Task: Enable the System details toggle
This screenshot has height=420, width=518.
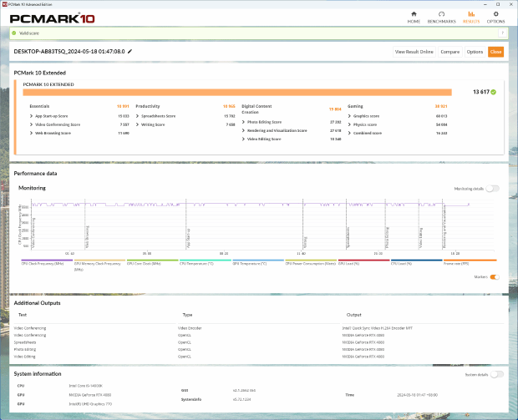Action: point(497,374)
